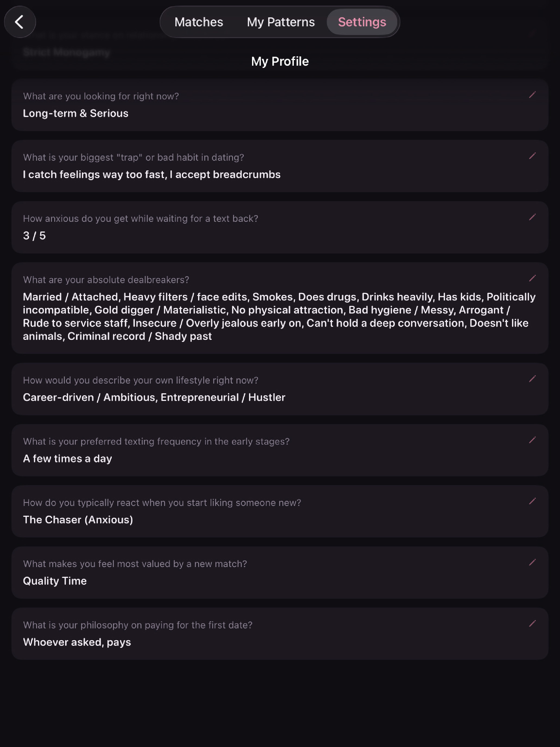Edit text-back anxiety rating pencil
Viewport: 560px width, 747px height.
[532, 217]
